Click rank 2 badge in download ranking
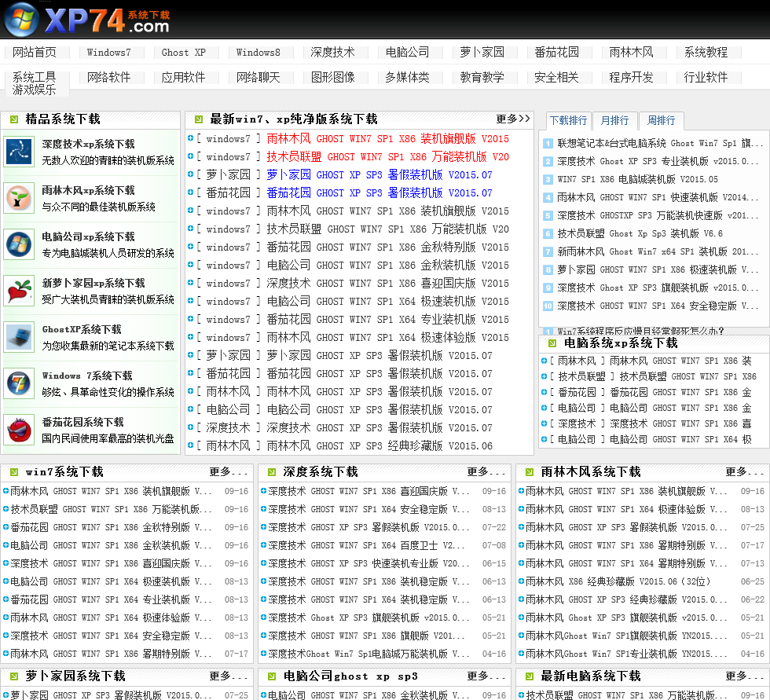770x700 pixels. tap(548, 162)
